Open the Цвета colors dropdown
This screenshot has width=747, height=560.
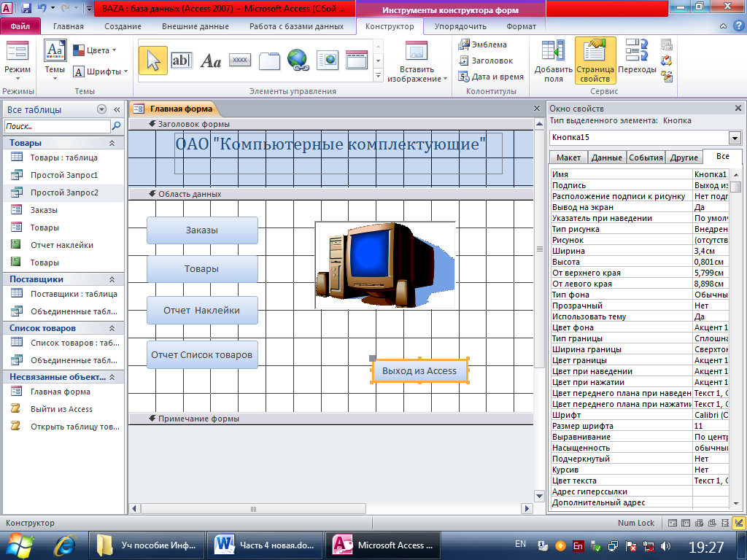coord(95,50)
